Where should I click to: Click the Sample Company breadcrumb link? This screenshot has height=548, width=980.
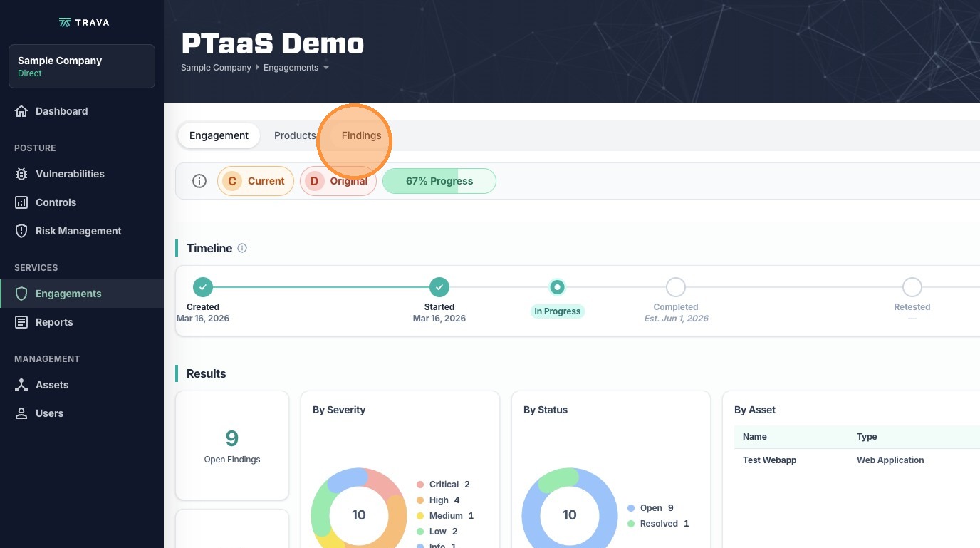coord(216,68)
